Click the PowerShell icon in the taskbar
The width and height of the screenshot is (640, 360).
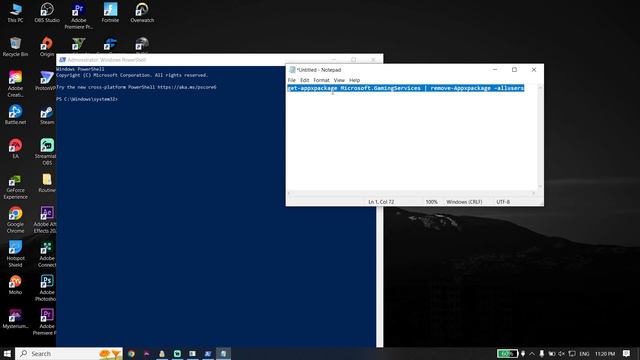[x=208, y=353]
